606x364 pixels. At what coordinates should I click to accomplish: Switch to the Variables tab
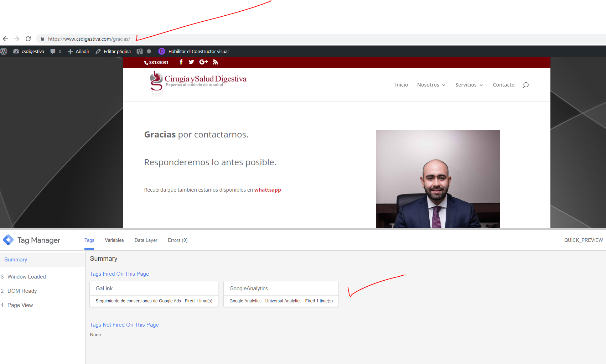pyautogui.click(x=114, y=240)
